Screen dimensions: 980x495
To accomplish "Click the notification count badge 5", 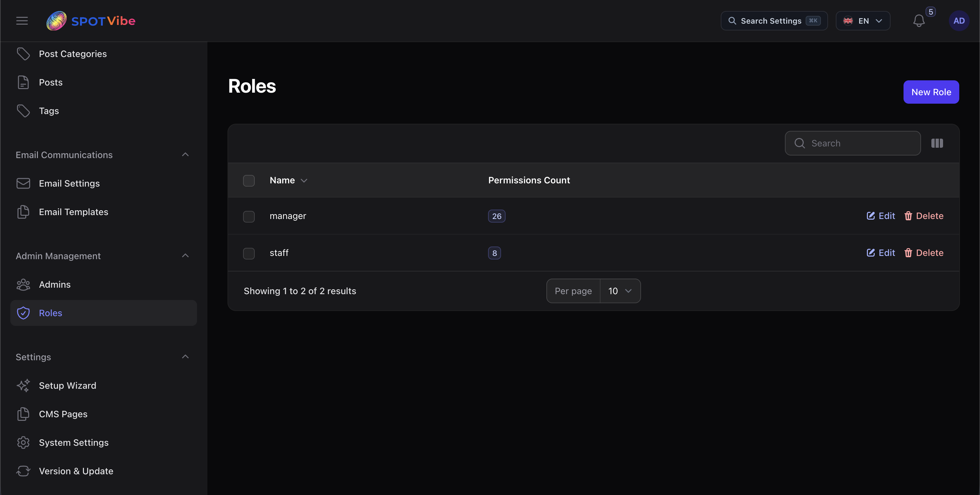I will [x=930, y=12].
